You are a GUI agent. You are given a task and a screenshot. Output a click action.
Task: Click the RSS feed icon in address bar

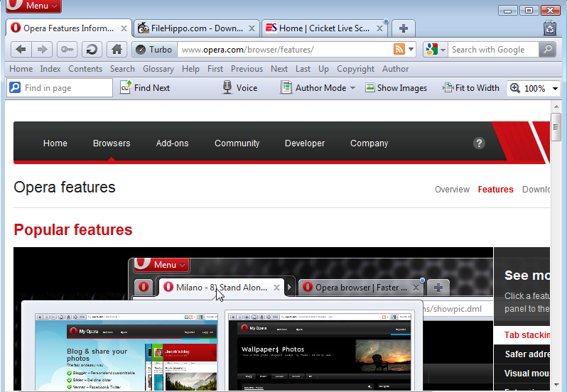(399, 49)
